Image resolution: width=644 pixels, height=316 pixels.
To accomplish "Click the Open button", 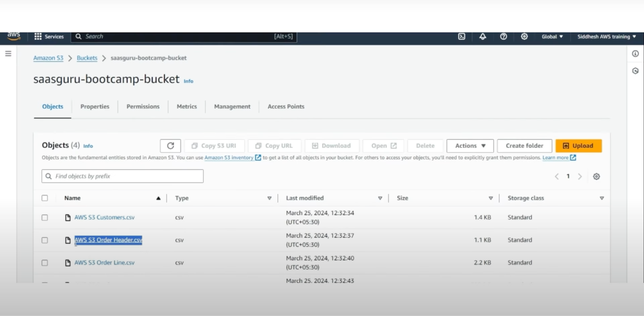I will (384, 146).
